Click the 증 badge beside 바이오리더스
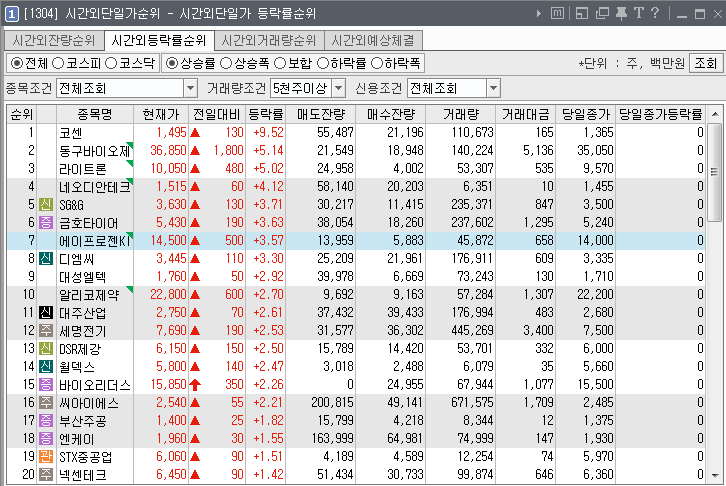 coord(45,385)
